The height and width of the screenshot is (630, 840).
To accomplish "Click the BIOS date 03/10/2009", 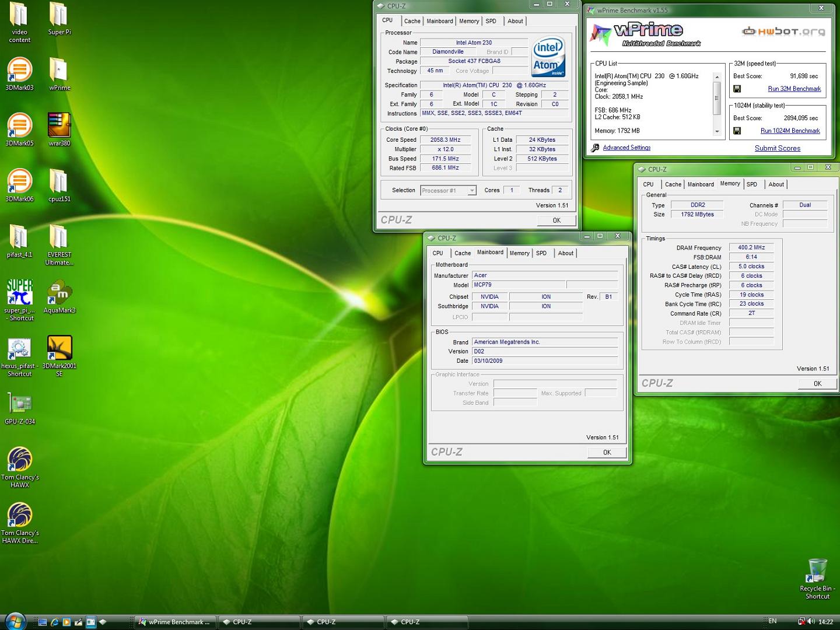I will coord(545,360).
